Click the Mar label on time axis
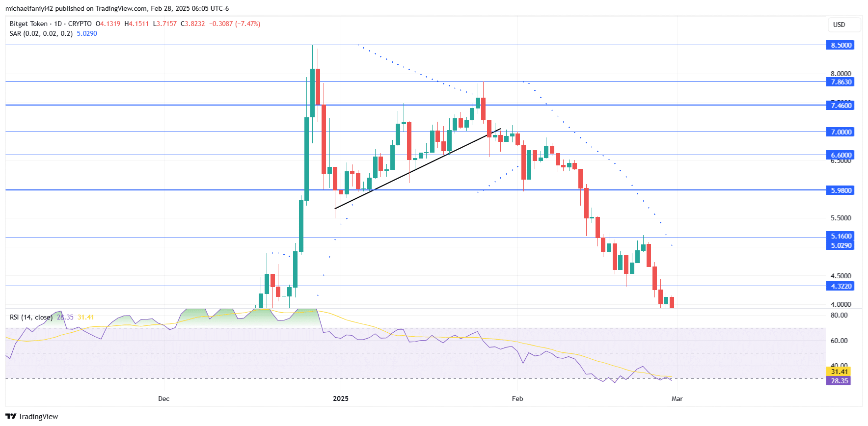The height and width of the screenshot is (426, 868). [x=677, y=399]
